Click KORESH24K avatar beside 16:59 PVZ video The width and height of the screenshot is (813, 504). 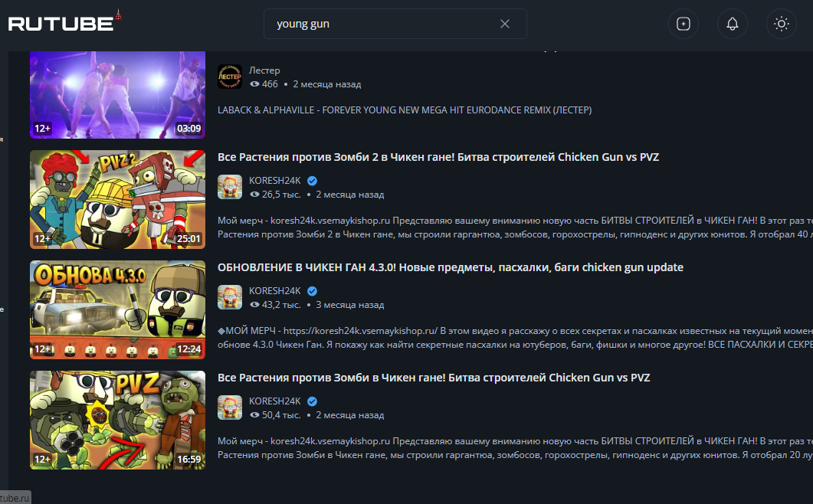pos(230,408)
